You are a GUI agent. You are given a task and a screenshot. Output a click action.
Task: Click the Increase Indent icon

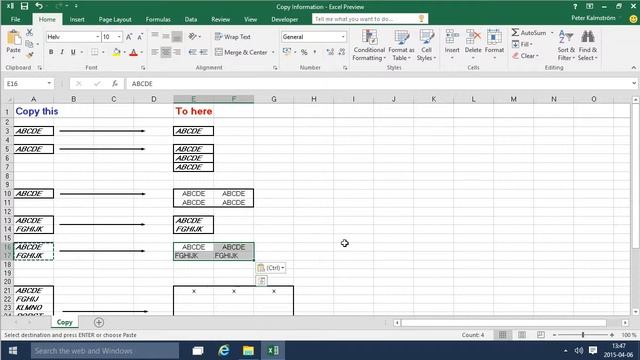[204, 52]
